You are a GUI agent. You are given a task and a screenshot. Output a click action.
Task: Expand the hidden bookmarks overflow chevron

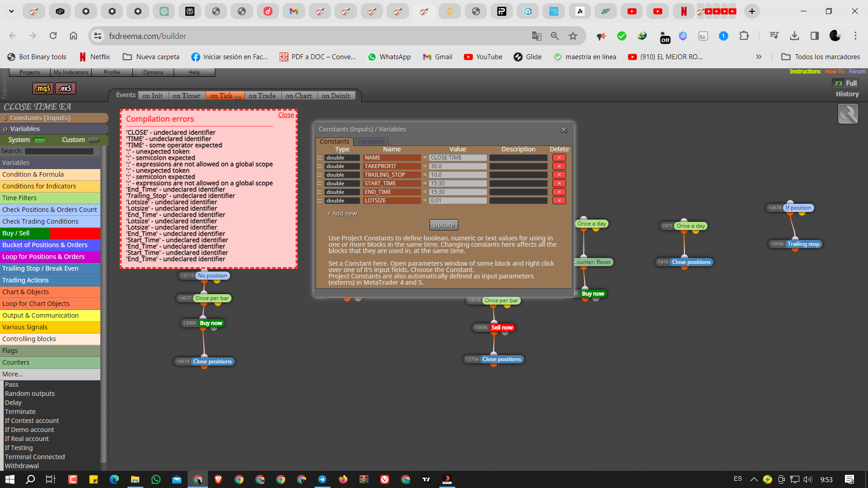tap(759, 57)
